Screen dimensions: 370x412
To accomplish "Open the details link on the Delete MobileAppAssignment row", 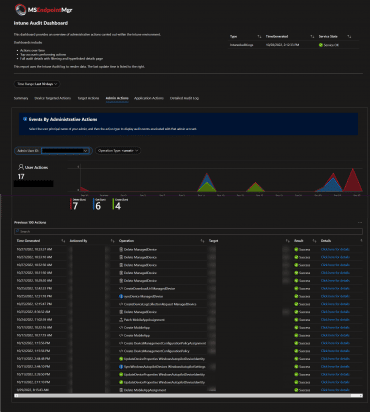I will 335,390.
